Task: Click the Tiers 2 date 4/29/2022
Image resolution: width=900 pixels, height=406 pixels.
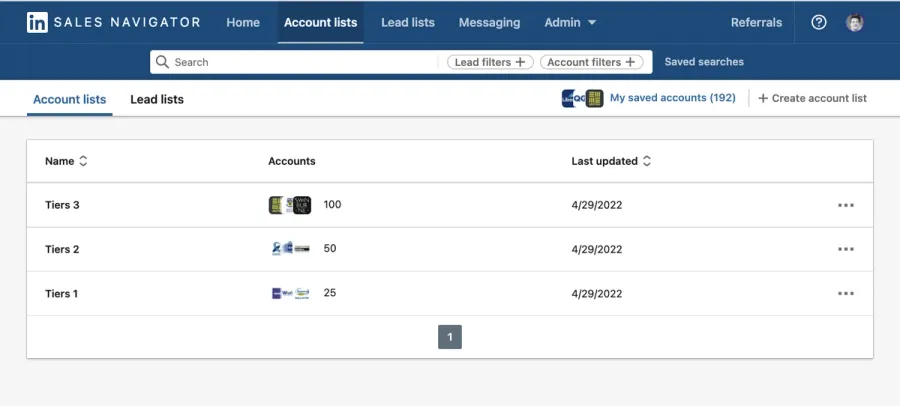Action: tap(597, 249)
